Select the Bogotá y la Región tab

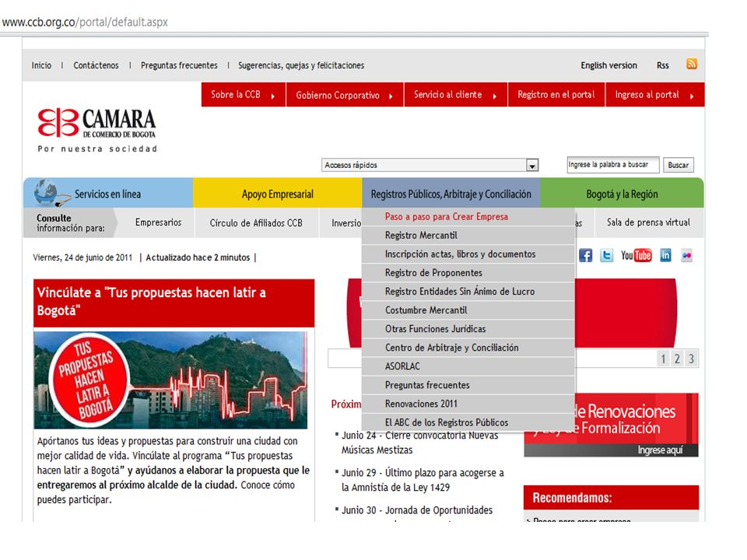click(x=622, y=194)
